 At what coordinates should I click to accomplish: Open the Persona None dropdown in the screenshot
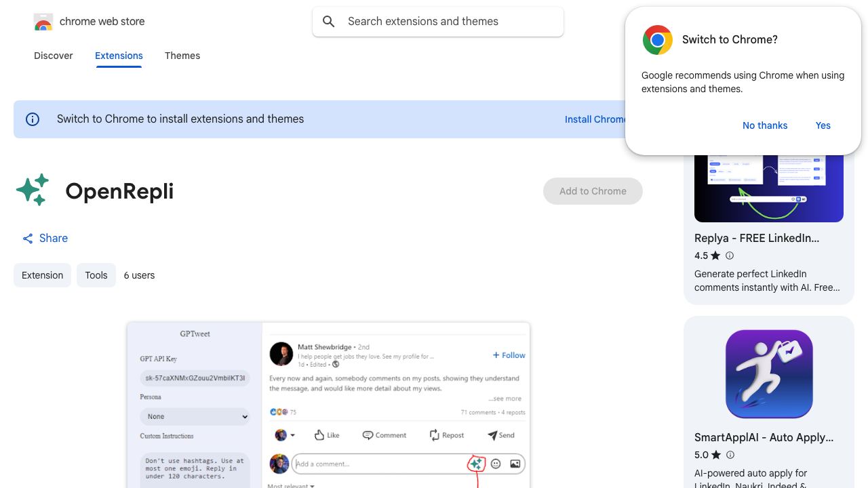[195, 416]
